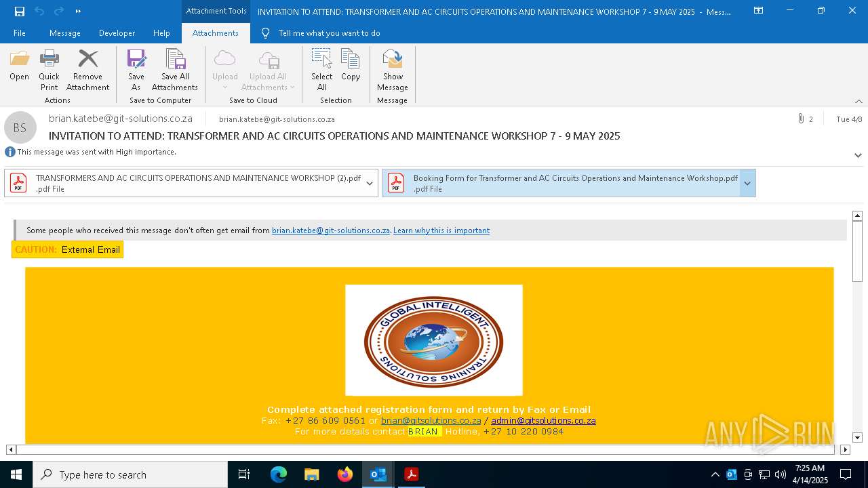Click the Global Intelligent Training Solutions logo

click(x=434, y=340)
